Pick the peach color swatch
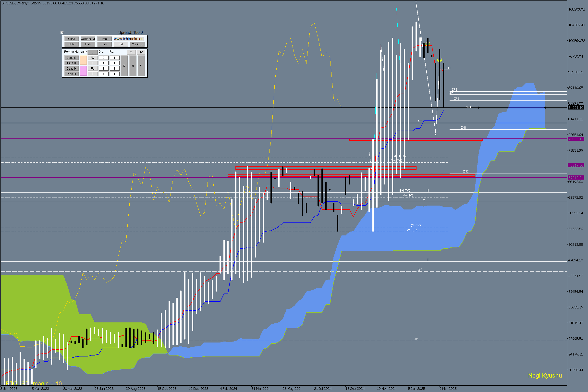 (83, 60)
